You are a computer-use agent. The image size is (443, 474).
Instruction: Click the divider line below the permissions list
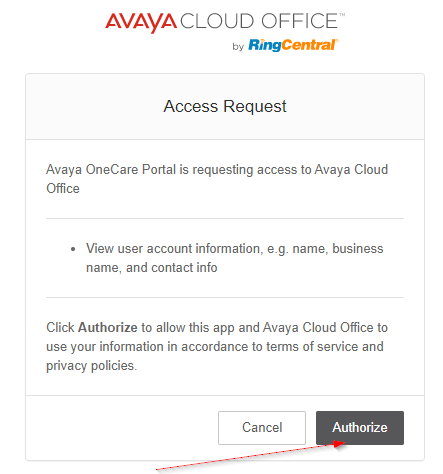[225, 297]
